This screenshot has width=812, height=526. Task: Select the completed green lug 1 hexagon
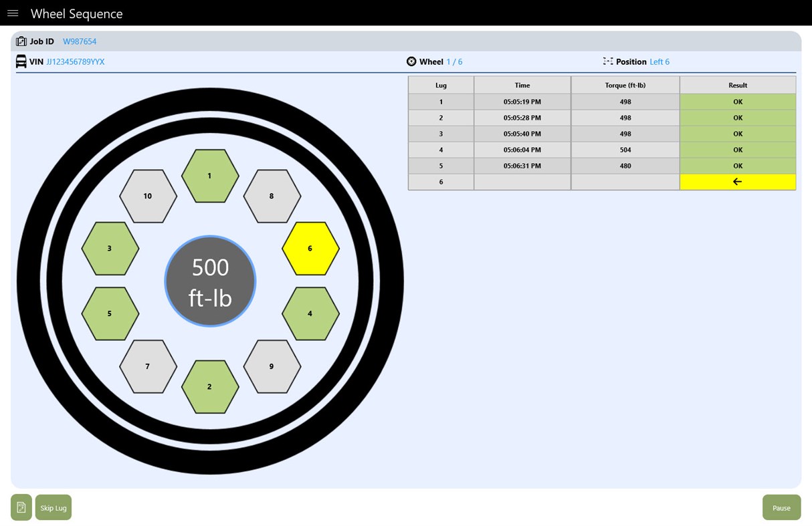pyautogui.click(x=209, y=176)
